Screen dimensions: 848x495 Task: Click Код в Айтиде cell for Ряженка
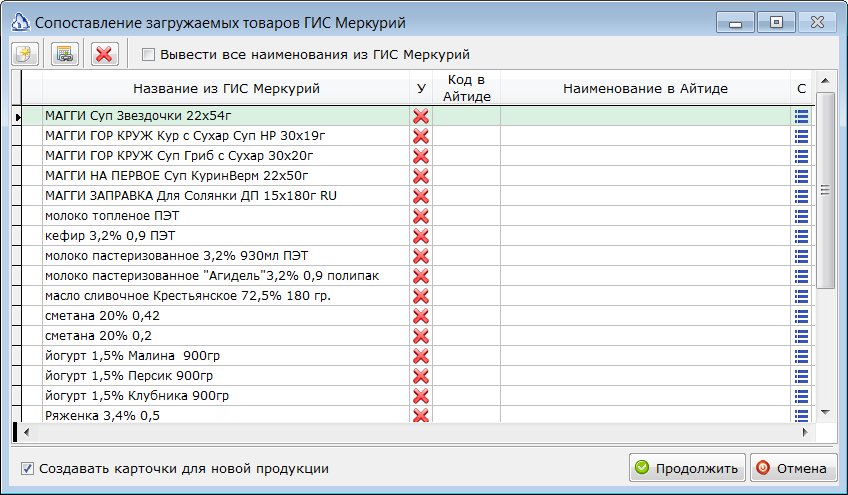click(x=466, y=415)
